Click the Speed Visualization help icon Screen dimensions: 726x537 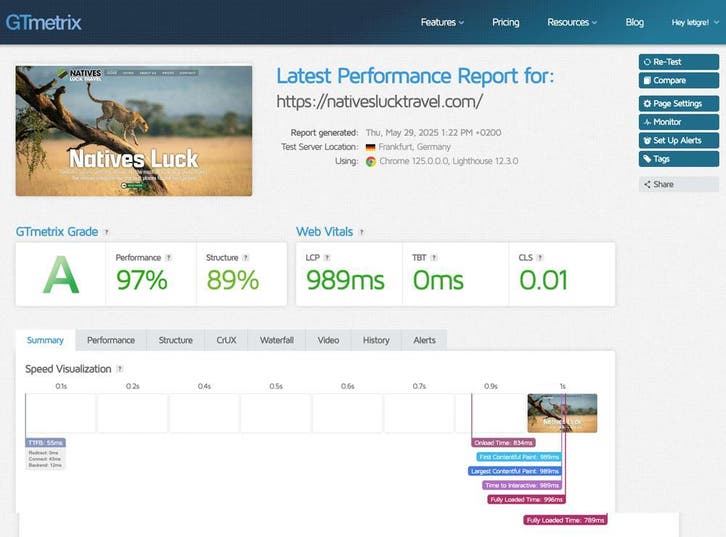point(120,369)
